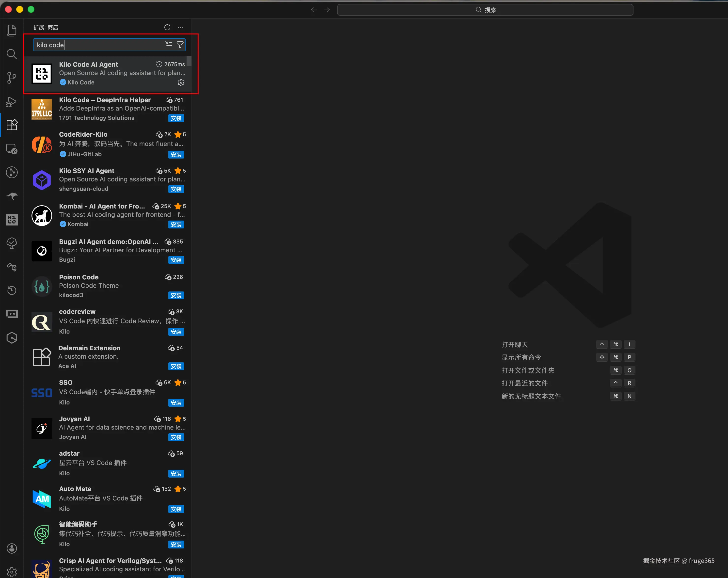Clear extension search results icon

tap(169, 45)
